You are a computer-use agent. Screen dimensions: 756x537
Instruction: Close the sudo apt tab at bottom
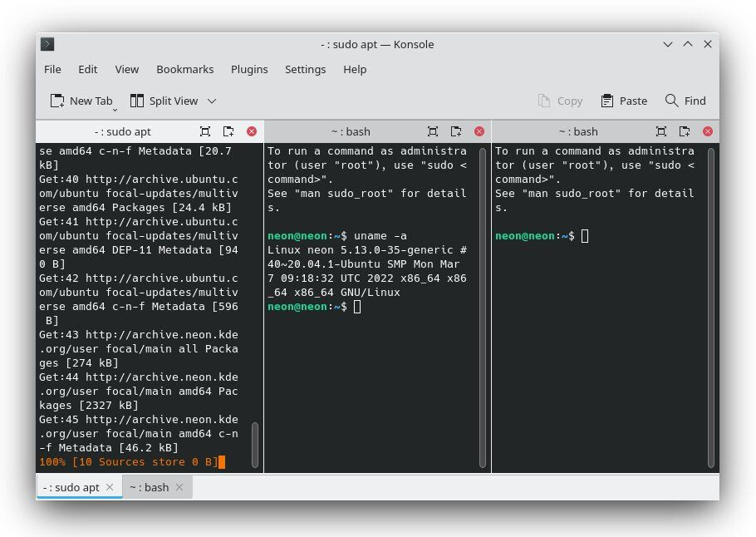pyautogui.click(x=110, y=487)
